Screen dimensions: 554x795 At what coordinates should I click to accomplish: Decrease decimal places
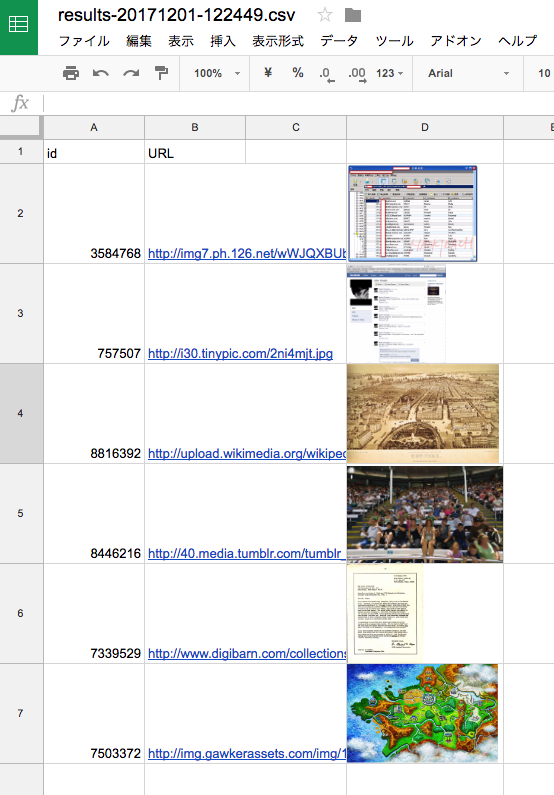pos(327,74)
